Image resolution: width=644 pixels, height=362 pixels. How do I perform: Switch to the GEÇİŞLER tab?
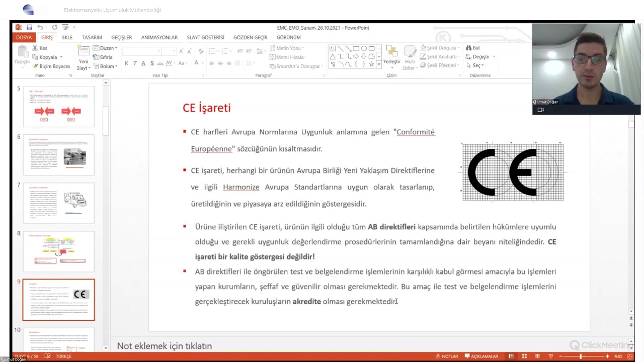tap(122, 37)
